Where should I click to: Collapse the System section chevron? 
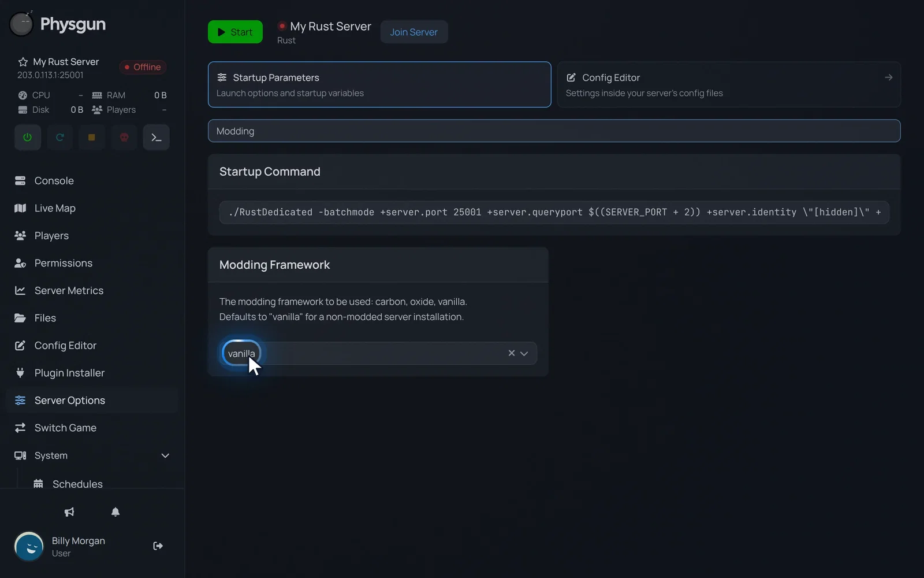click(165, 455)
